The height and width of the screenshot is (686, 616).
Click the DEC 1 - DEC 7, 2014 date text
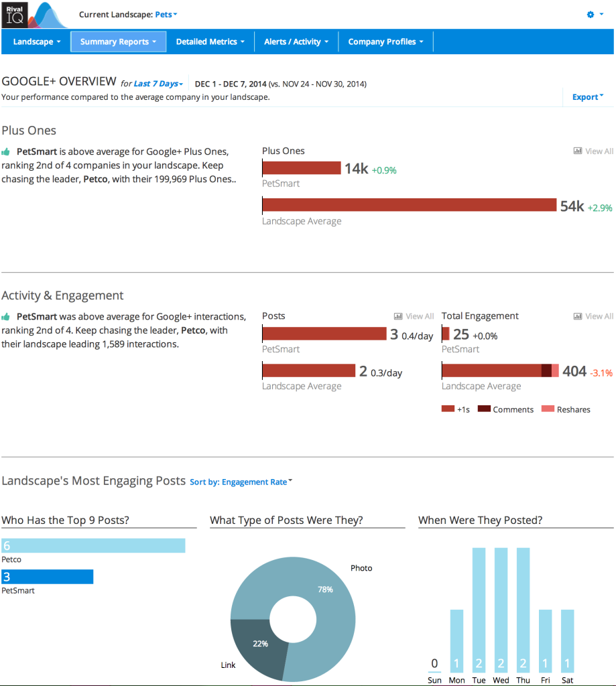tap(231, 84)
